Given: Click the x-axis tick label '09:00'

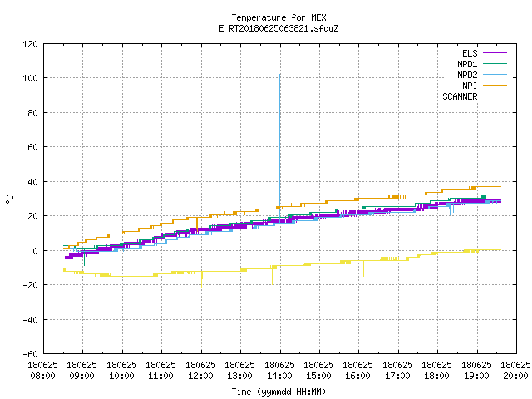Looking at the screenshot, I should click(81, 376).
